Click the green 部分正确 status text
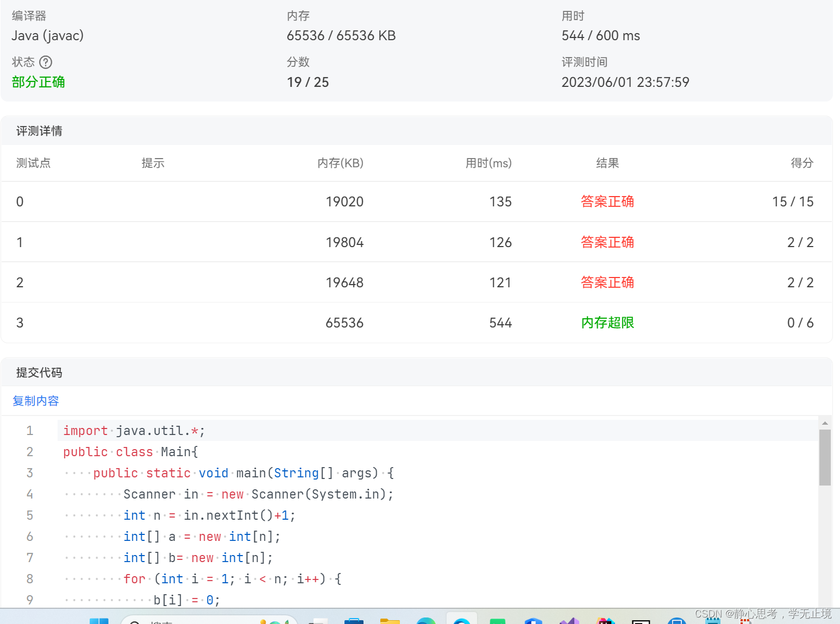Viewport: 840px width, 624px height. 38,82
